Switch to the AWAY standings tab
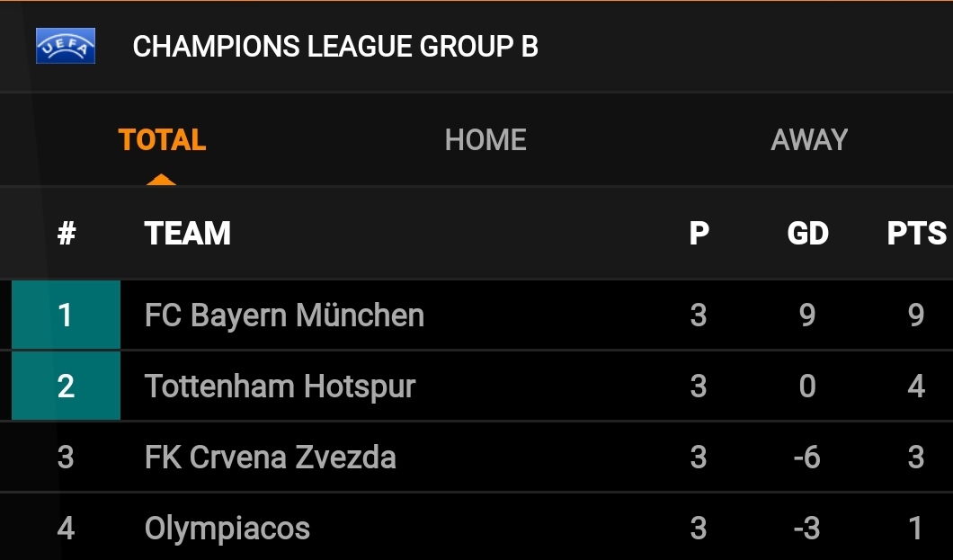This screenshot has width=953, height=560. pos(809,139)
